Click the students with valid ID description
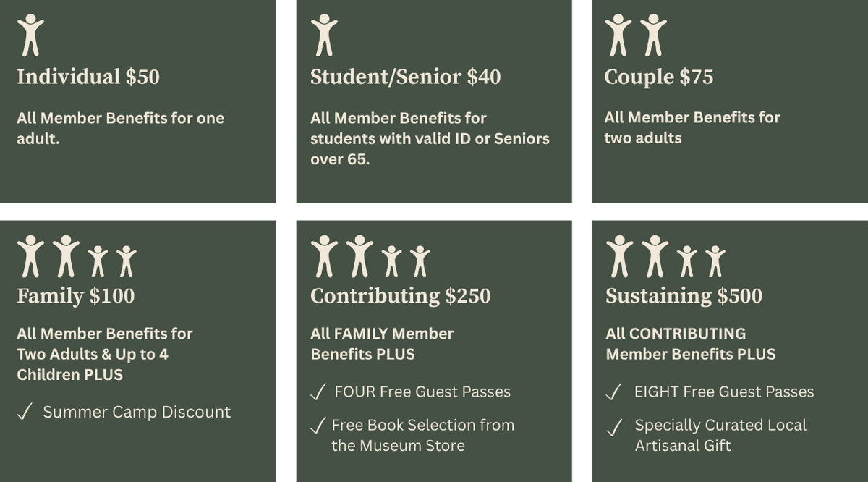This screenshot has width=868, height=482. pos(430,138)
